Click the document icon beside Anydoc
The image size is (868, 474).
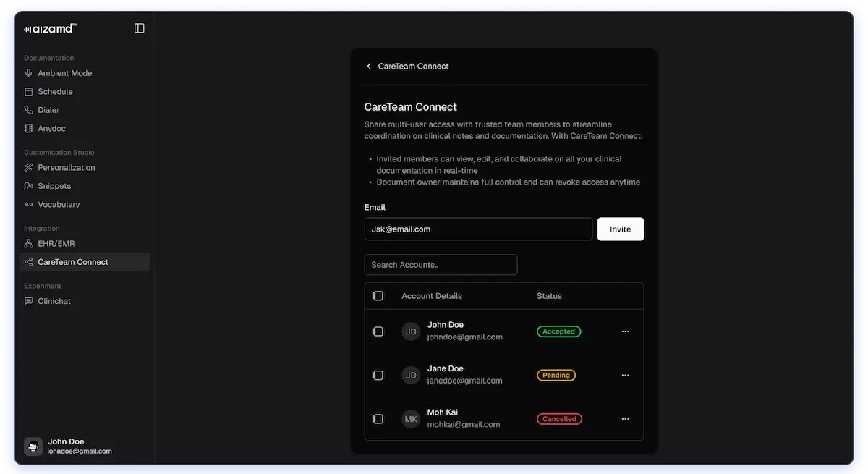tap(29, 129)
